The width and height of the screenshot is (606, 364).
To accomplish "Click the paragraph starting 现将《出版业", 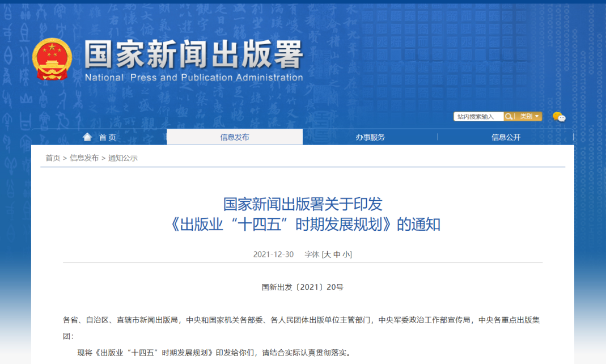I will click(x=214, y=353).
